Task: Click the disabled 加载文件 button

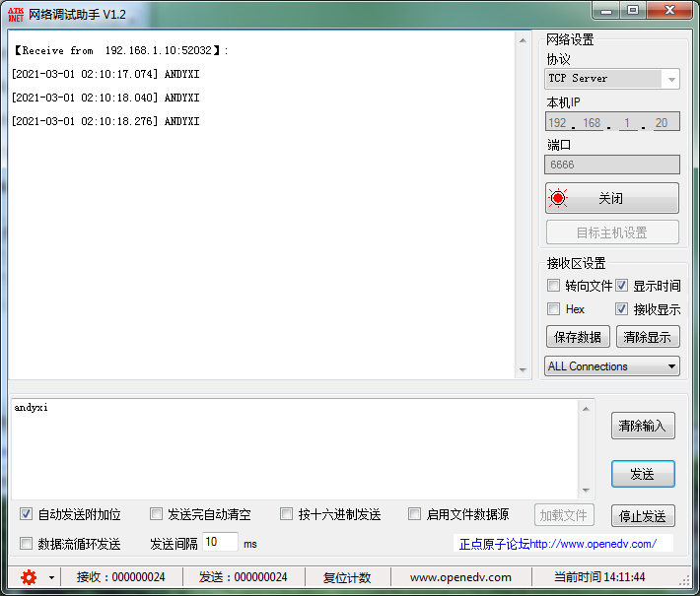Action: click(x=564, y=515)
